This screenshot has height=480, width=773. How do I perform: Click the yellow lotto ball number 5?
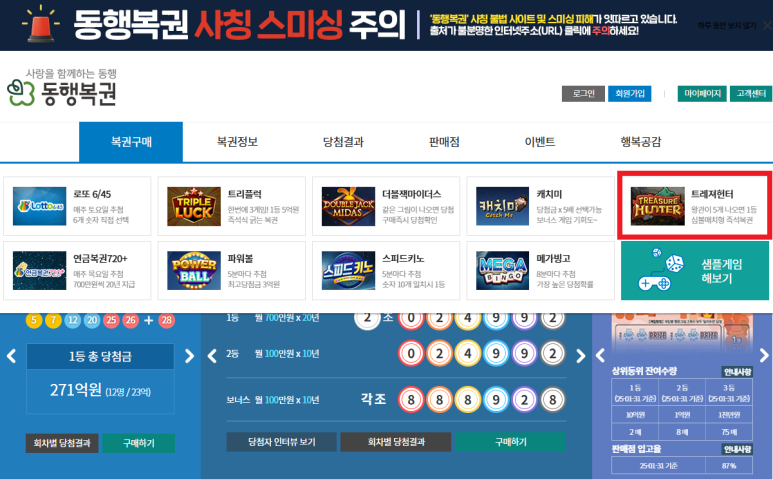point(34,320)
